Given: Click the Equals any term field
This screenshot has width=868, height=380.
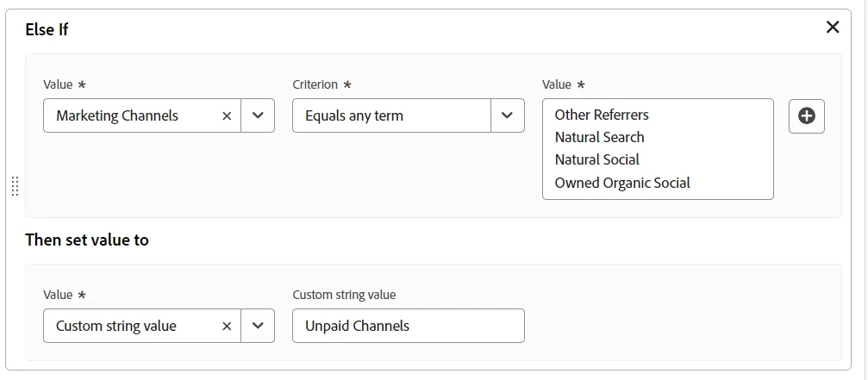Looking at the screenshot, I should click(391, 116).
